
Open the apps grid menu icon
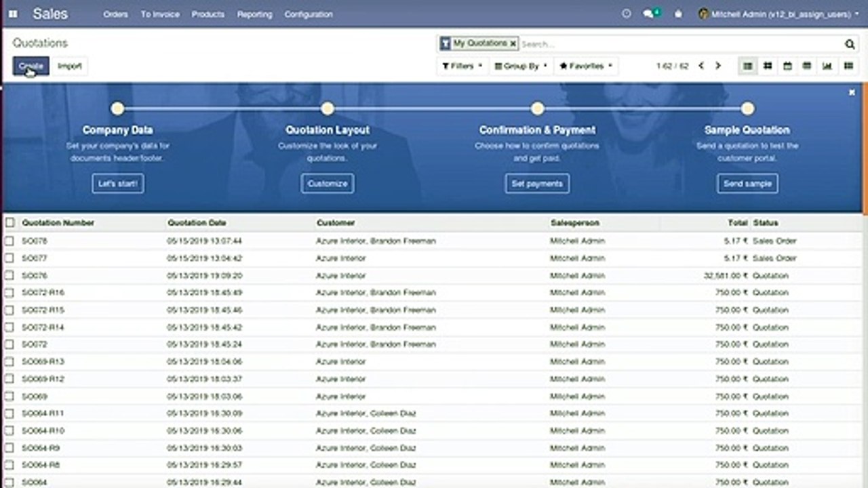tap(13, 14)
